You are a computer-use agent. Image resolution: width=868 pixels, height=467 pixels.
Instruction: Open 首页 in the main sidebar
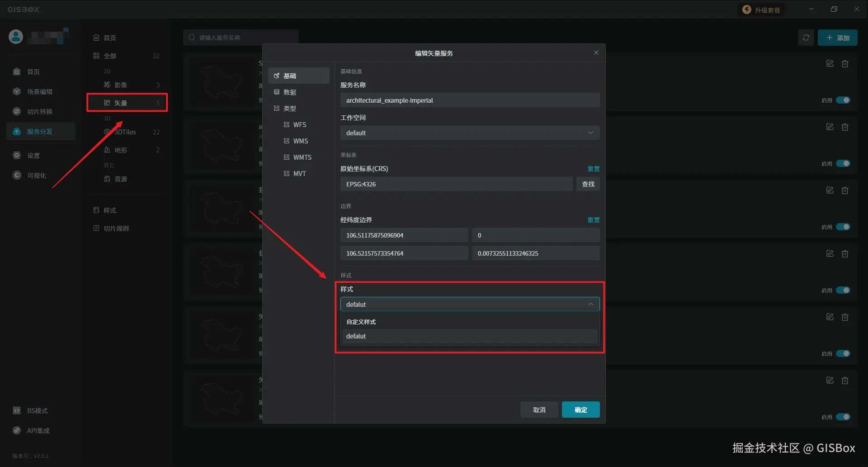pos(41,71)
